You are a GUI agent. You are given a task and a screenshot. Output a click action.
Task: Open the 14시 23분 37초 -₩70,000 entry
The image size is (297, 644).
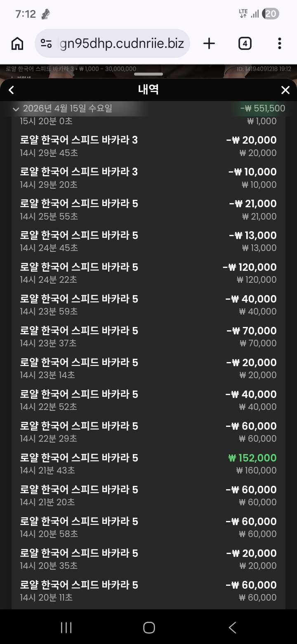coord(148,336)
